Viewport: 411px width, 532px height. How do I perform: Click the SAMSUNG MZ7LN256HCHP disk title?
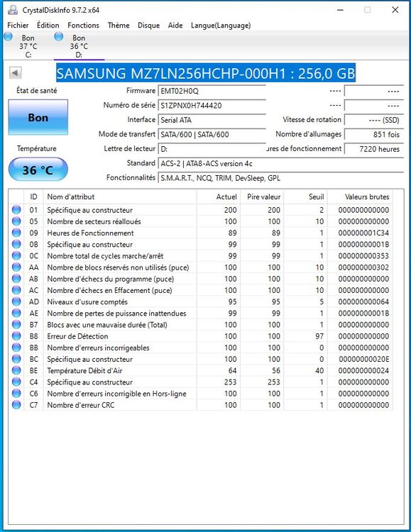[206, 73]
